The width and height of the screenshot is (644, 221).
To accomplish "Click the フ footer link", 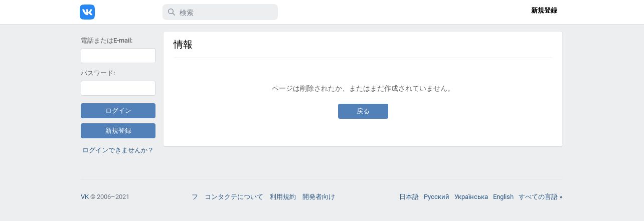I will click(x=195, y=197).
